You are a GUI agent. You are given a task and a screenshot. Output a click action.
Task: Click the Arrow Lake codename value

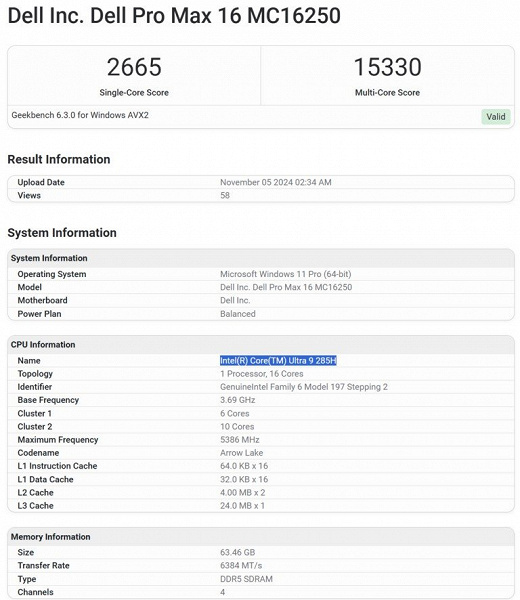pyautogui.click(x=241, y=453)
